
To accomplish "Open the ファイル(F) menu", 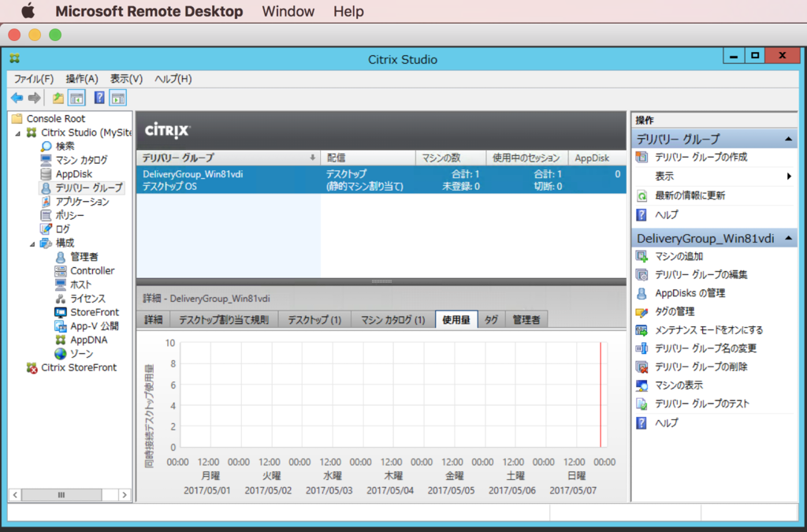I will point(33,79).
